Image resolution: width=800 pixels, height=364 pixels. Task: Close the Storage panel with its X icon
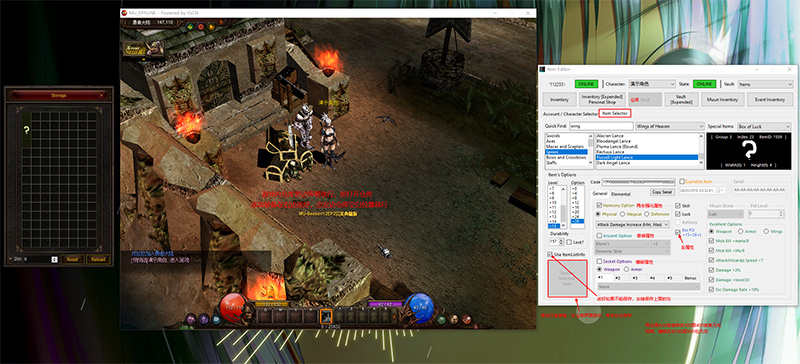tap(102, 95)
